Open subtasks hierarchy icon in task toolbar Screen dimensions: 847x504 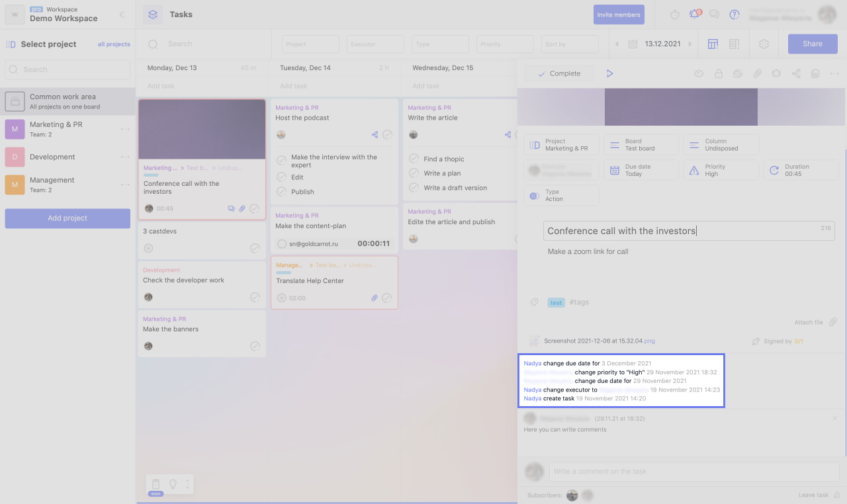[x=796, y=74]
